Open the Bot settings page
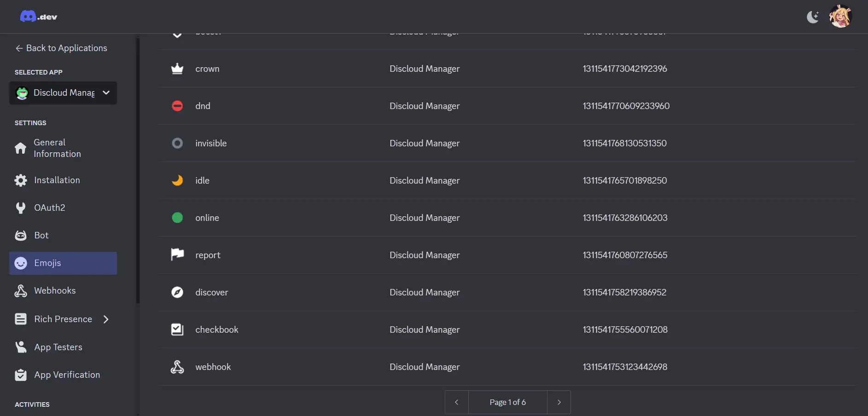 [63, 236]
